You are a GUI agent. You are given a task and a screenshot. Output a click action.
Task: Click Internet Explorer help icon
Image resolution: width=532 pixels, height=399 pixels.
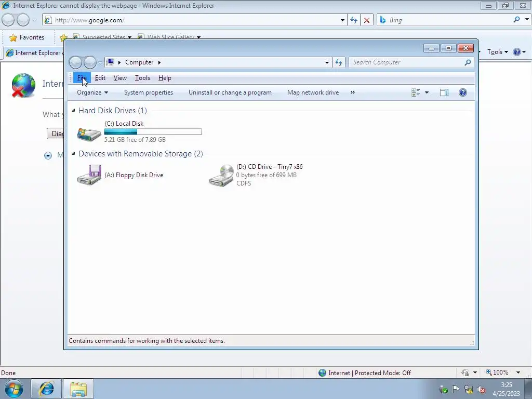coord(517,52)
